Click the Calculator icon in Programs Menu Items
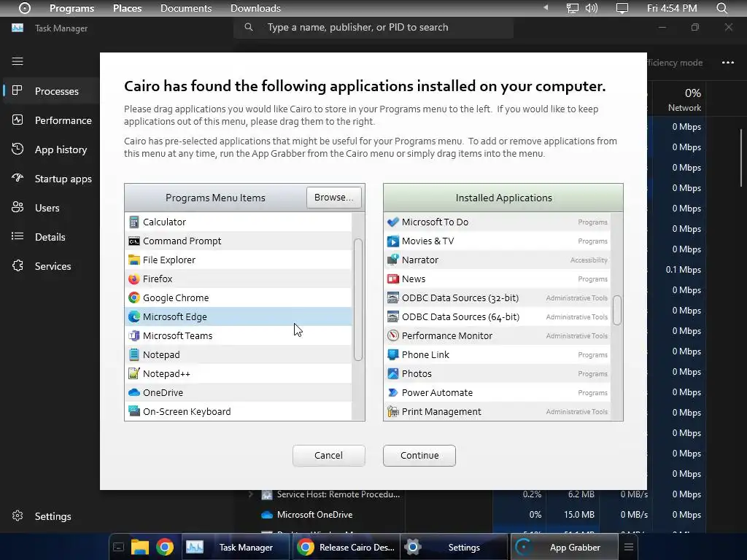The height and width of the screenshot is (560, 747). pyautogui.click(x=134, y=222)
